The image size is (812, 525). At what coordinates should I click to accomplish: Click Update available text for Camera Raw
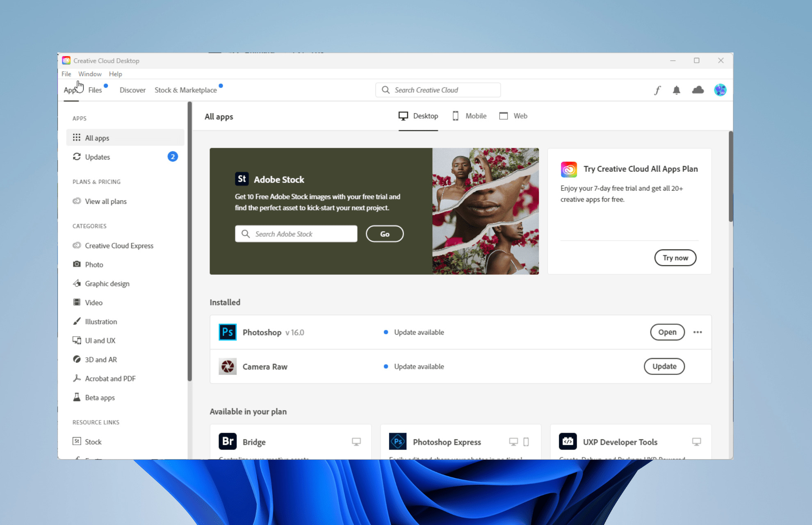tap(419, 366)
